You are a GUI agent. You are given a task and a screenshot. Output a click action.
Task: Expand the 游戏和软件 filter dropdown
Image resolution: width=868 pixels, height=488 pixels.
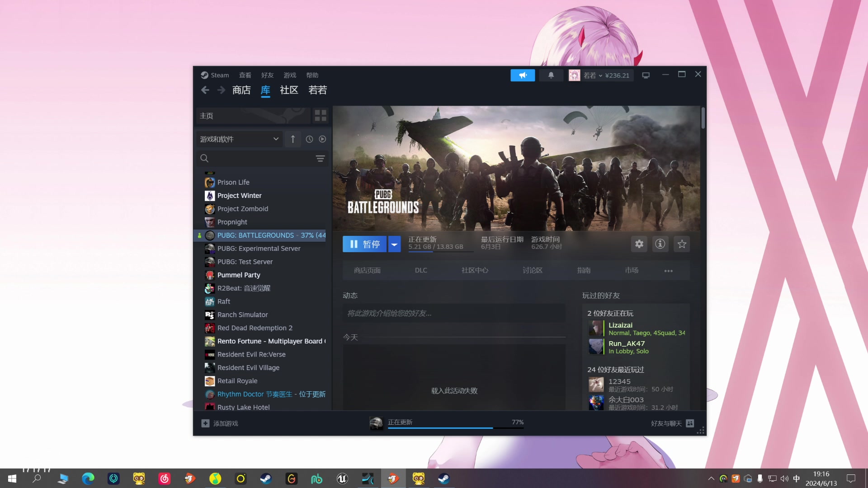239,139
